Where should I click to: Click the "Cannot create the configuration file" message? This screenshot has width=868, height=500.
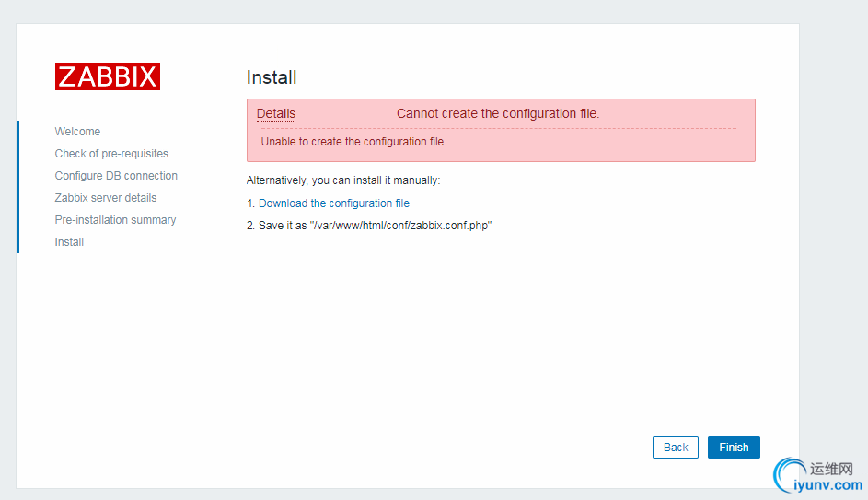point(498,113)
